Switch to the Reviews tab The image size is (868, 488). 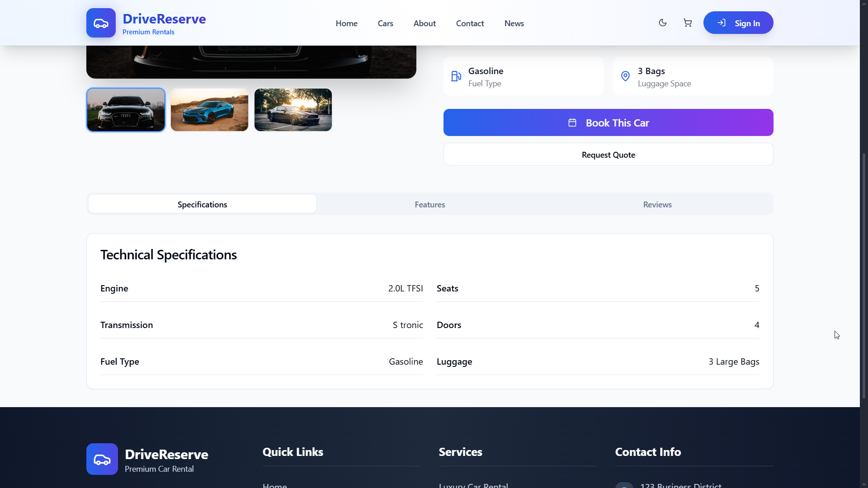pos(657,205)
